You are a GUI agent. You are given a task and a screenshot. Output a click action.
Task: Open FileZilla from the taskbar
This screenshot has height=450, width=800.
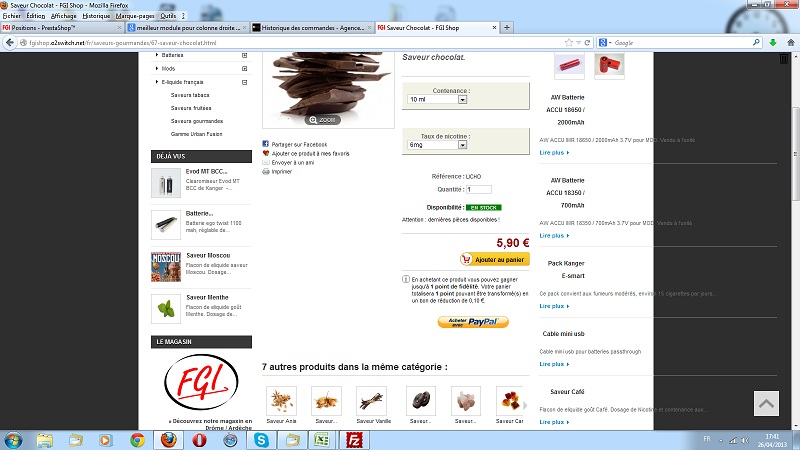[354, 440]
